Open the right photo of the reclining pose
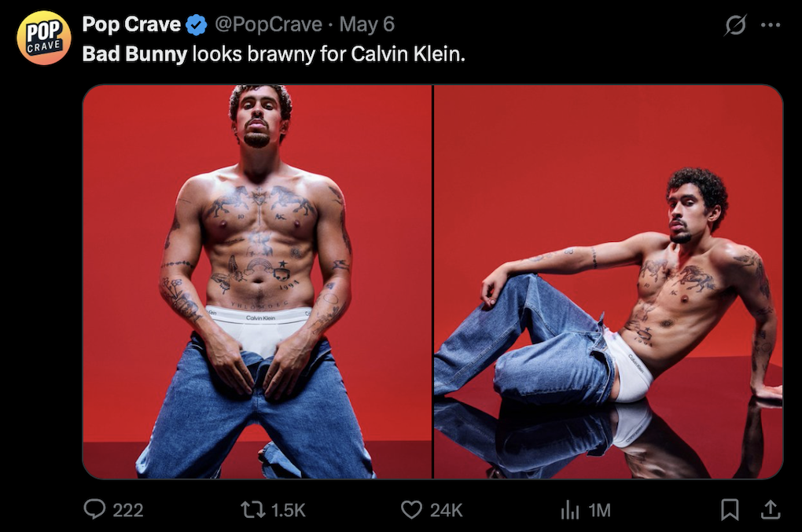 [609, 281]
